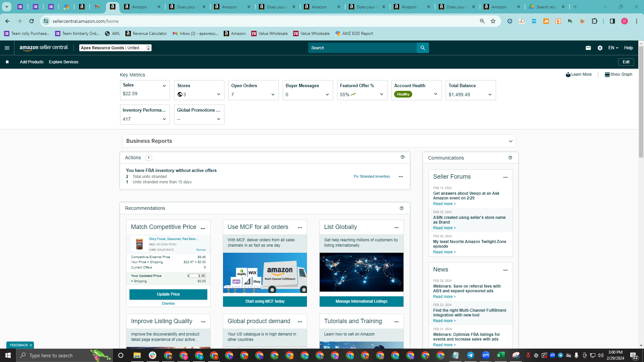This screenshot has width=644, height=362.
Task: Click the search magnifier button in Seller Central
Action: [x=423, y=48]
